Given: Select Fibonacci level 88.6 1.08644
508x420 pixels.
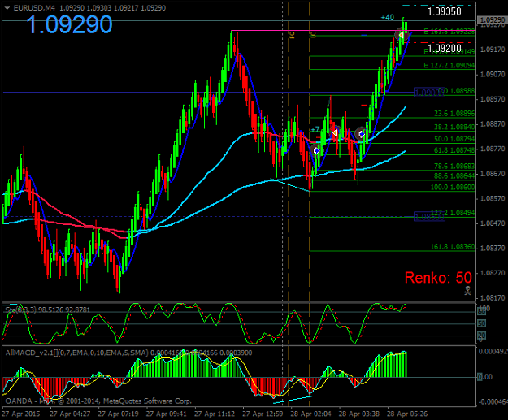Looking at the screenshot, I should click(454, 176).
